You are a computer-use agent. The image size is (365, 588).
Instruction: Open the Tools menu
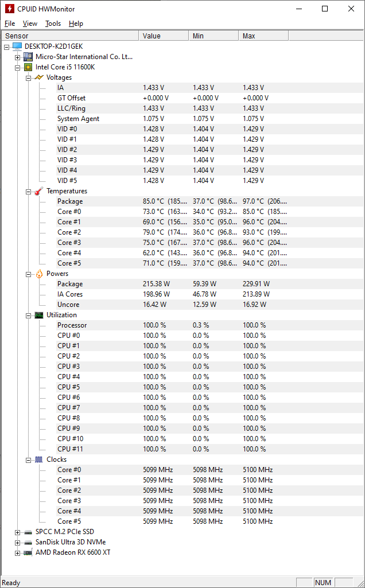53,24
